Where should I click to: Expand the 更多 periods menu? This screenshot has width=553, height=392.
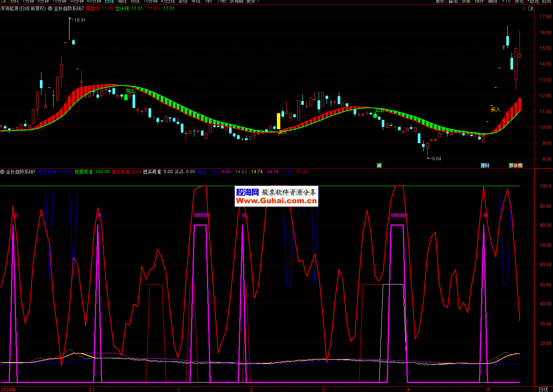(253, 2)
